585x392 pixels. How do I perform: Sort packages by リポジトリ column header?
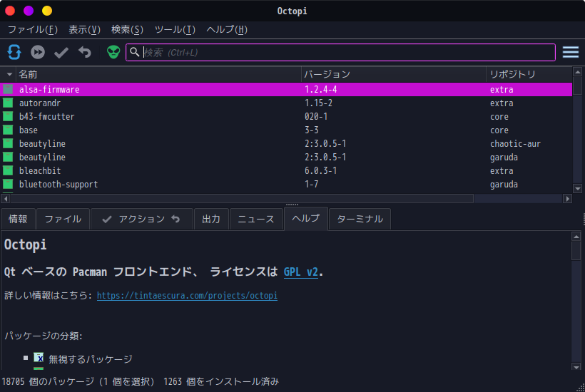[529, 75]
